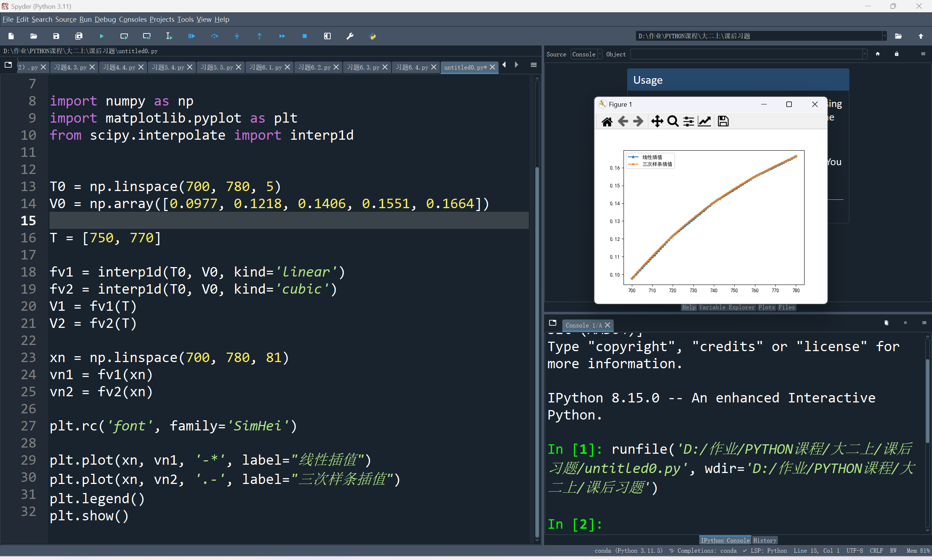The image size is (932, 560).
Task: Select the Pan axes tool in Figure 1
Action: pos(657,121)
